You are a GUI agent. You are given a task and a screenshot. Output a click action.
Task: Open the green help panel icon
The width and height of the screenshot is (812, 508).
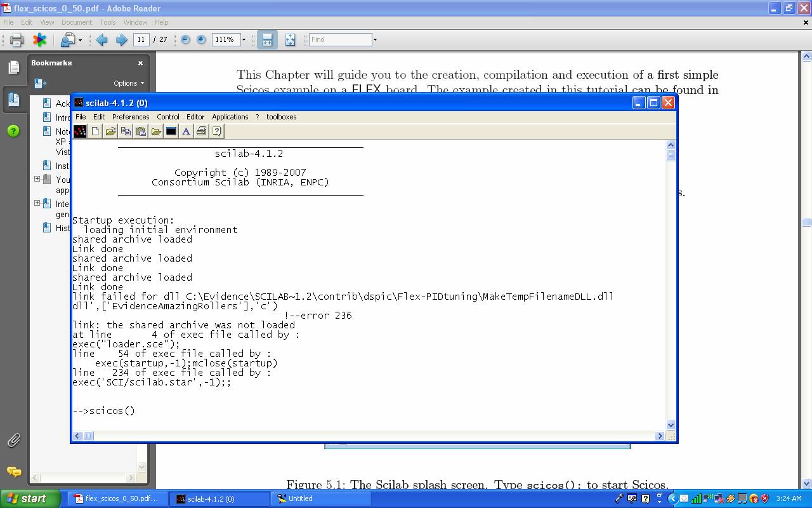click(x=13, y=131)
